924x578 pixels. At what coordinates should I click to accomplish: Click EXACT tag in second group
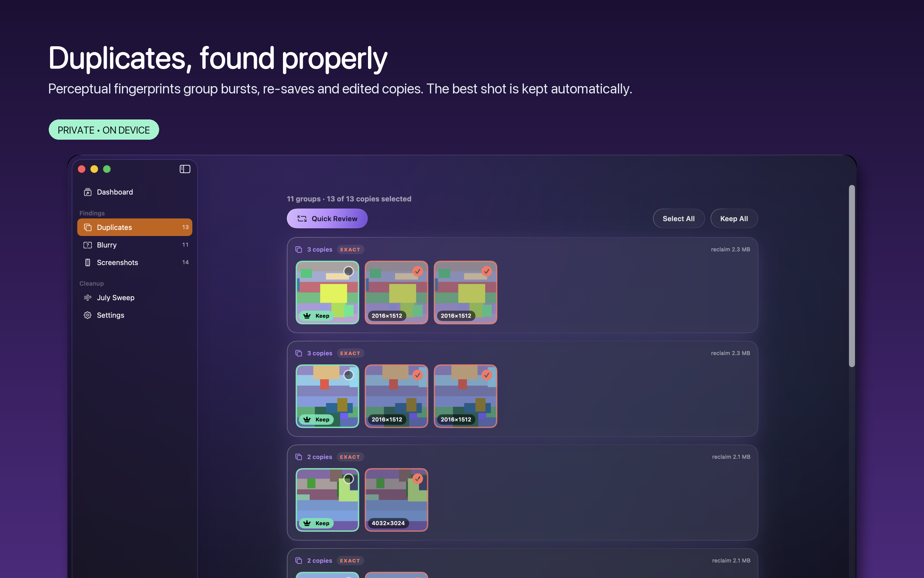pos(350,353)
